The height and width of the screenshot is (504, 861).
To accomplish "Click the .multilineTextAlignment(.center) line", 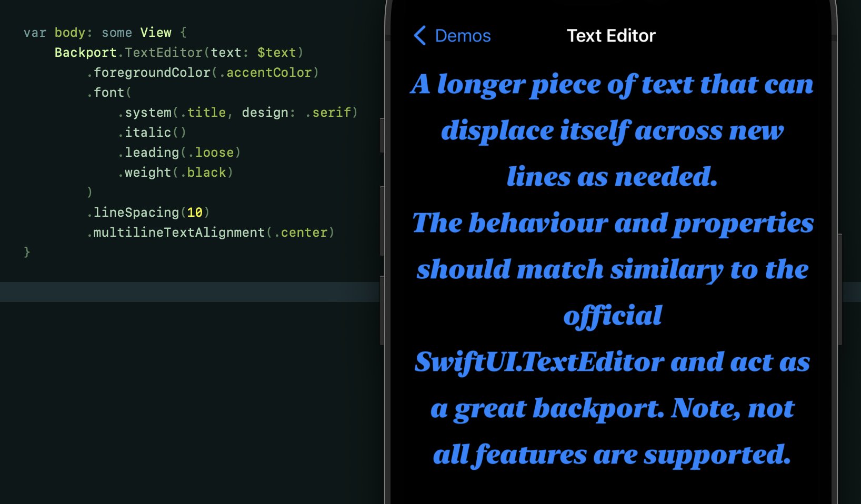I will (x=211, y=233).
